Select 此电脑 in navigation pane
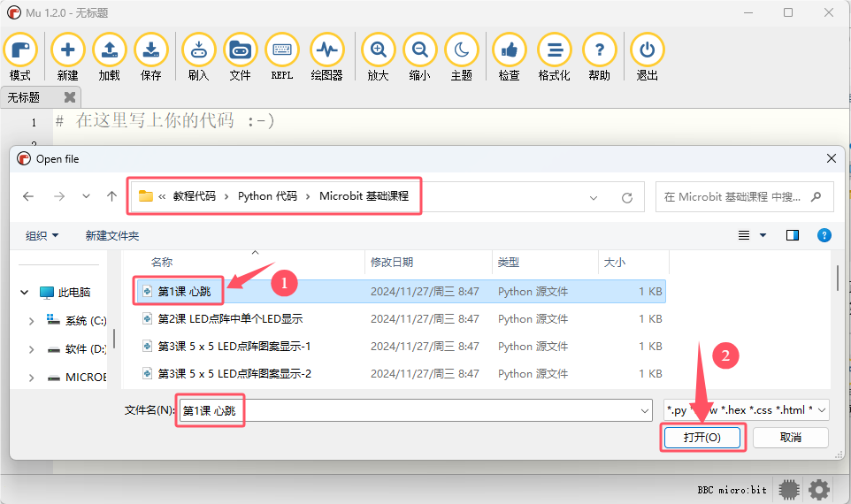The image size is (851, 504). [65, 293]
